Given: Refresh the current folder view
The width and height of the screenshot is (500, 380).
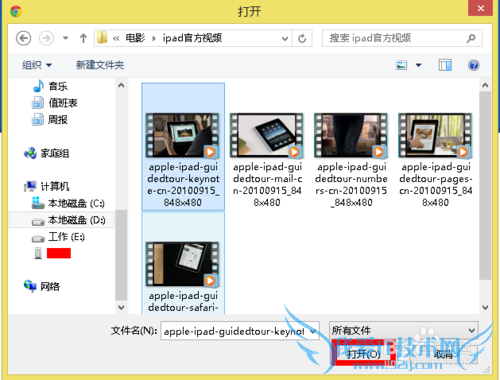Looking at the screenshot, I should [302, 38].
